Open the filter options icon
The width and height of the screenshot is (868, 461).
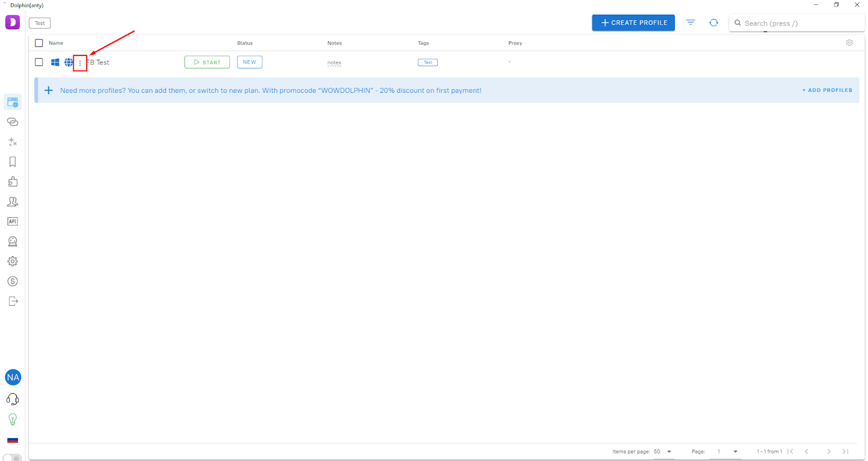pos(690,23)
